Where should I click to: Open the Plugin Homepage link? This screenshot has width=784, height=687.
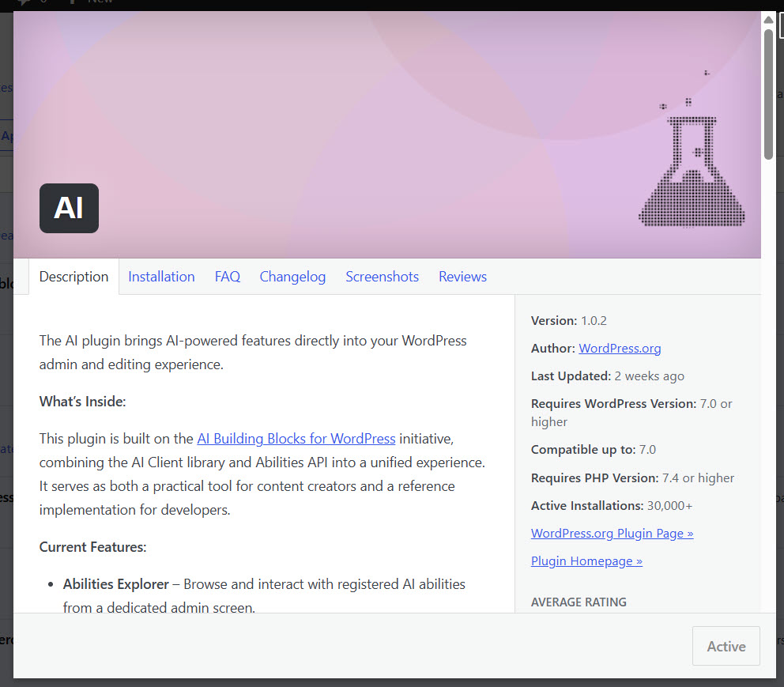coord(586,561)
